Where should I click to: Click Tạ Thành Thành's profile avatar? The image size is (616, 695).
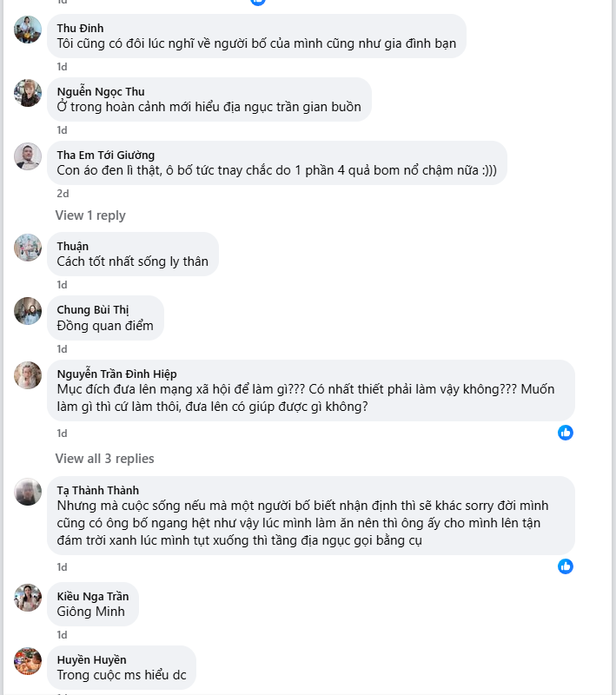[x=28, y=492]
